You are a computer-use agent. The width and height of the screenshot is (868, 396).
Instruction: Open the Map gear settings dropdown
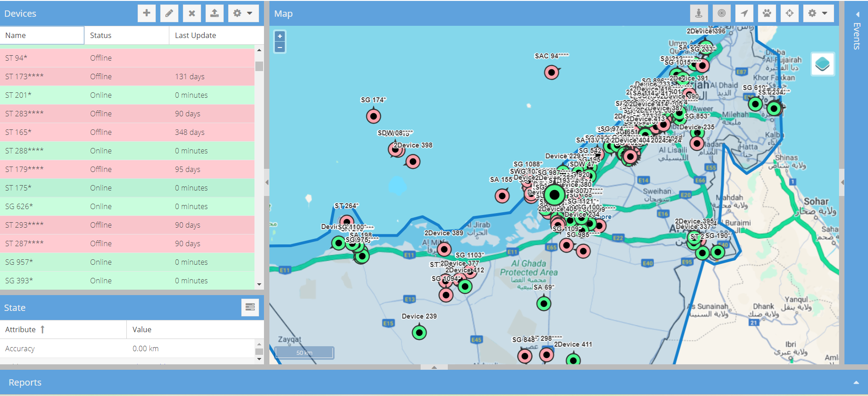[x=818, y=14]
